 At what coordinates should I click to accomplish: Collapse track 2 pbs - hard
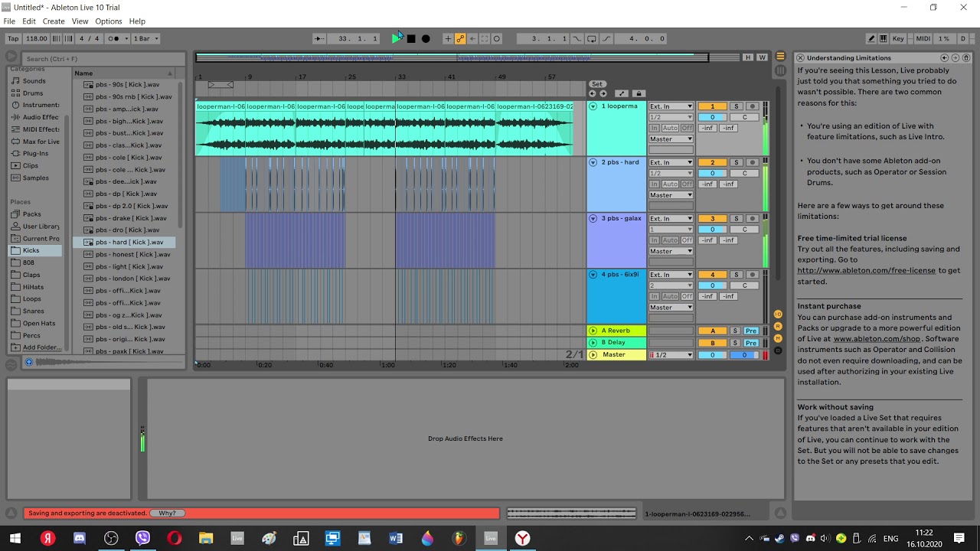tap(593, 162)
